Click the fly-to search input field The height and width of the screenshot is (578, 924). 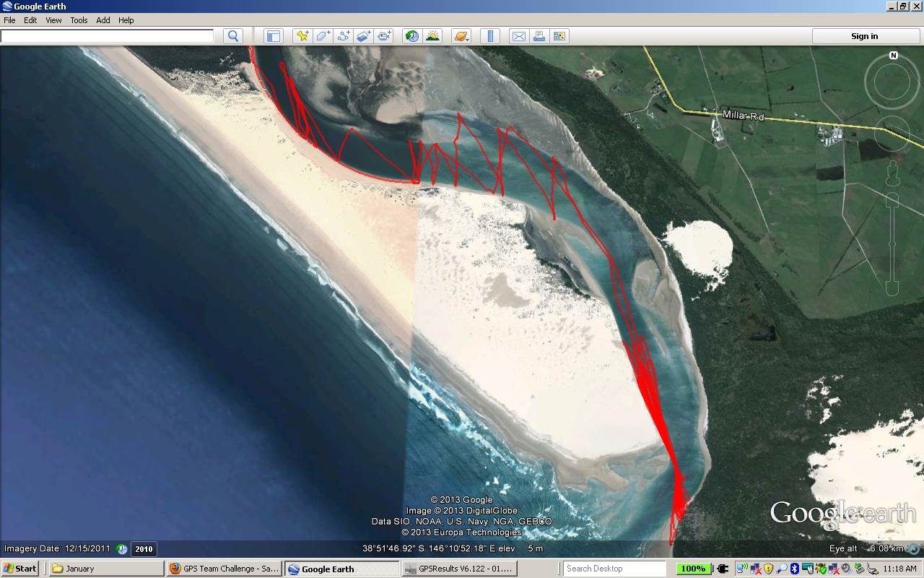(x=108, y=36)
